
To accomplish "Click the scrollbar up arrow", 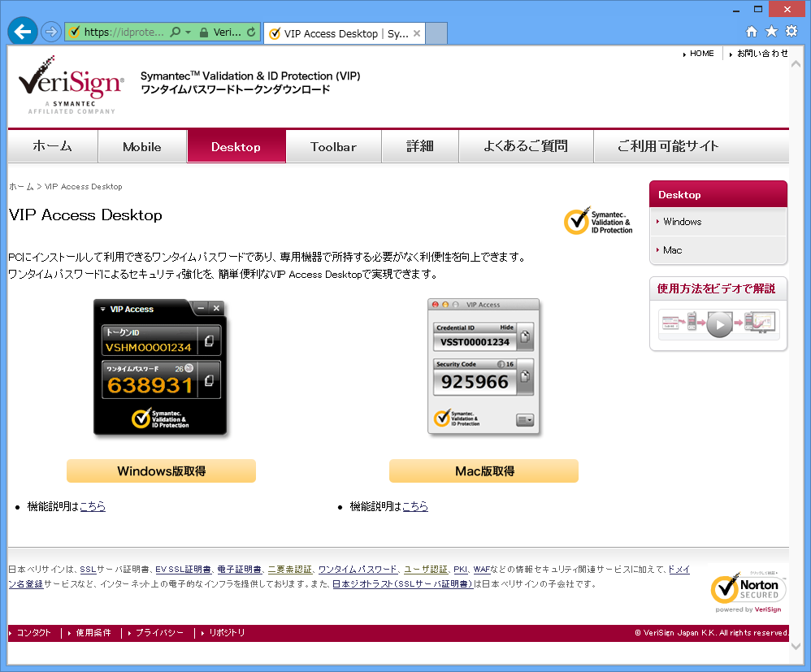I will tap(796, 64).
